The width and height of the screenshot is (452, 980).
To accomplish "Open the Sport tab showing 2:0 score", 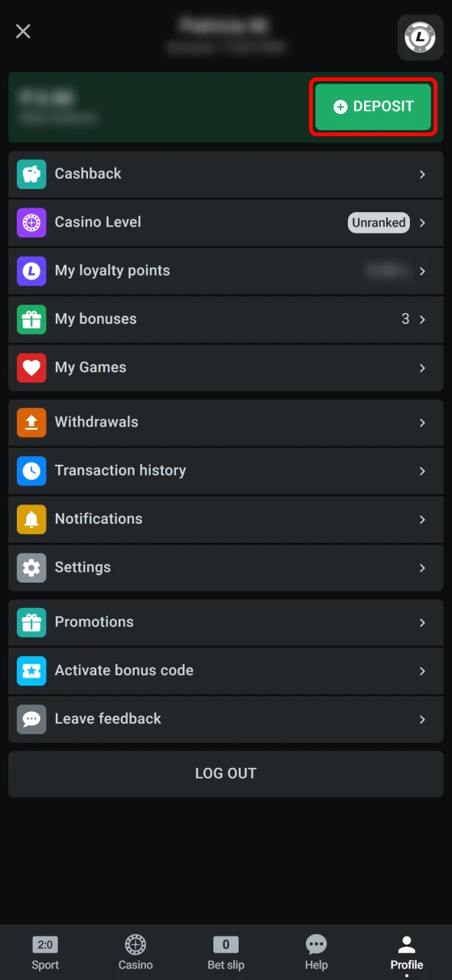I will [x=45, y=952].
